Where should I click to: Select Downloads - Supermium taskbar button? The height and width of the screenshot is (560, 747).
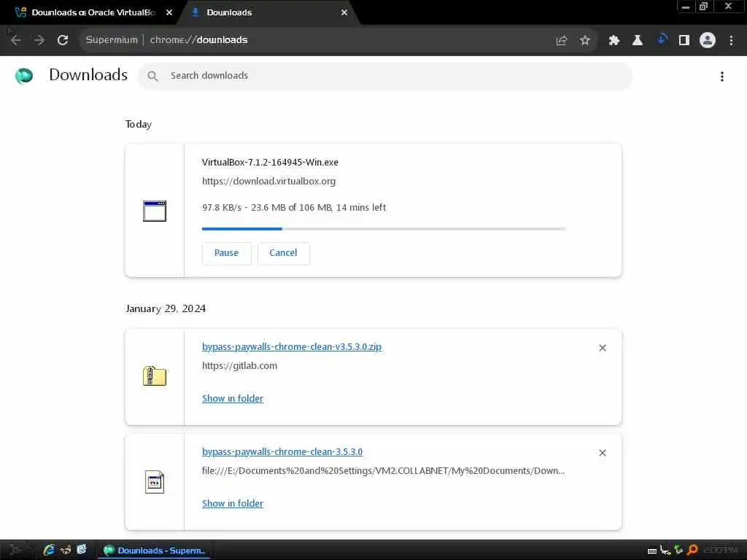(155, 551)
